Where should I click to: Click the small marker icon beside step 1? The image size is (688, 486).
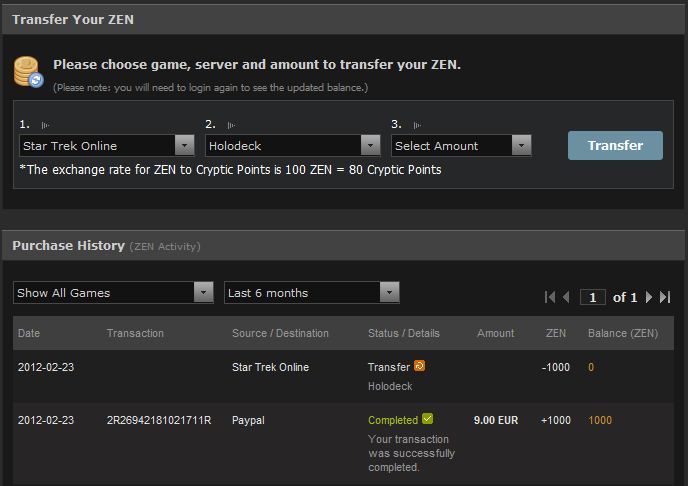[x=45, y=125]
